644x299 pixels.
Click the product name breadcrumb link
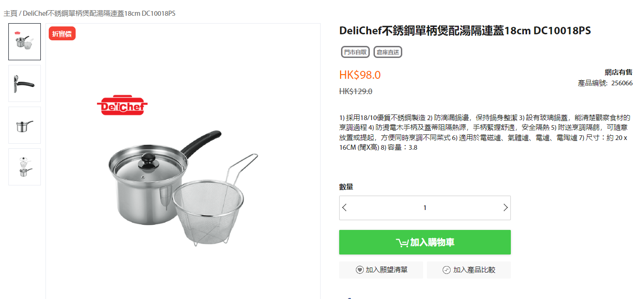pyautogui.click(x=99, y=13)
